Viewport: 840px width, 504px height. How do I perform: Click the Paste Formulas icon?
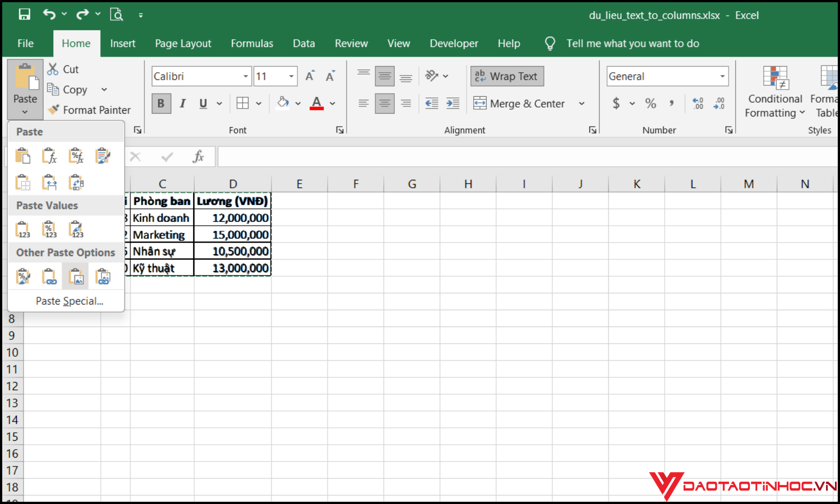pos(49,156)
